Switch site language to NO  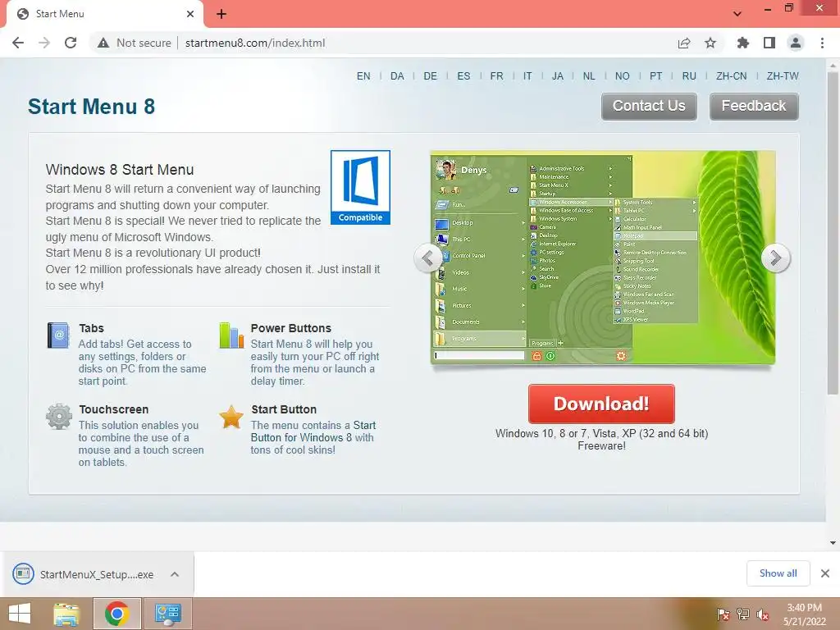pos(622,76)
